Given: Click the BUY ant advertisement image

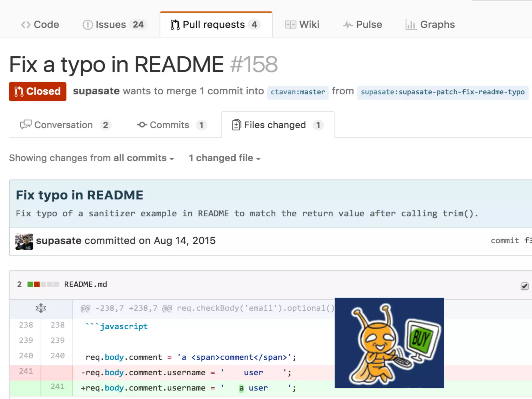Looking at the screenshot, I should [389, 342].
